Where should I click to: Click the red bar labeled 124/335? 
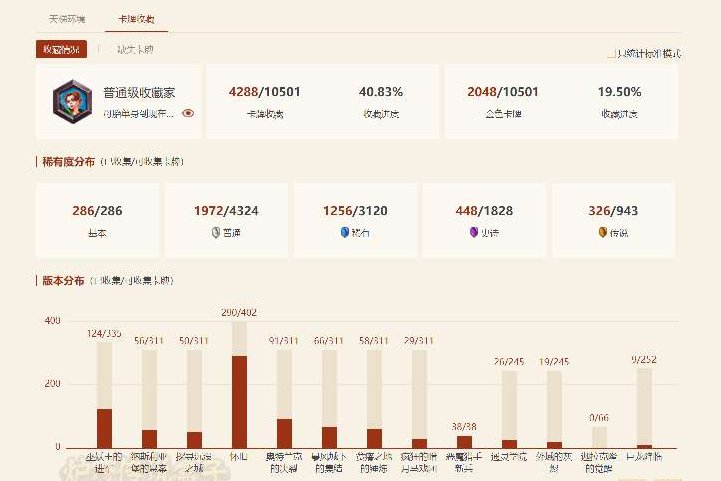104,428
